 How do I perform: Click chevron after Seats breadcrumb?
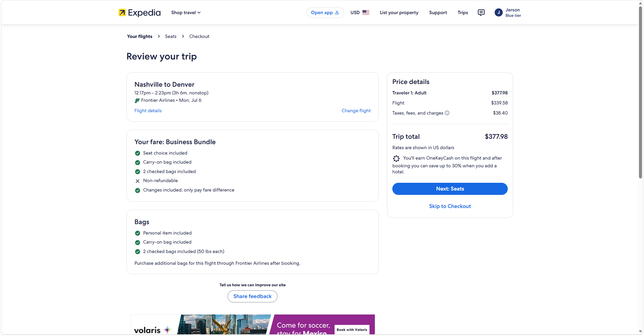coord(183,36)
